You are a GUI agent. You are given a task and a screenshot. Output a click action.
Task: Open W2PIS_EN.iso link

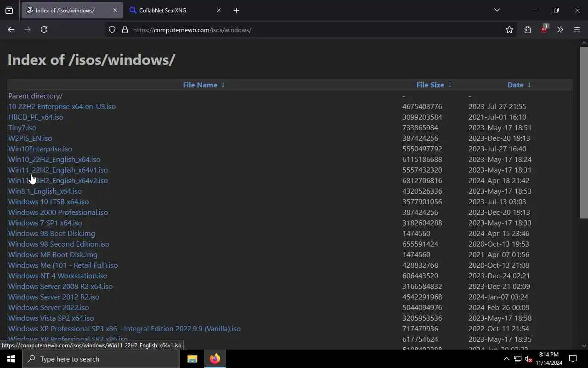30,138
